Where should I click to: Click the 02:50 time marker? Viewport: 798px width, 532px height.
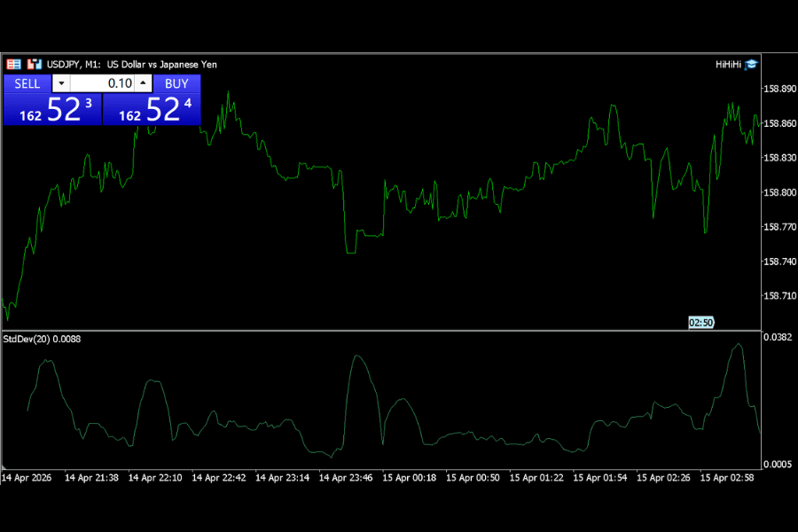[700, 322]
